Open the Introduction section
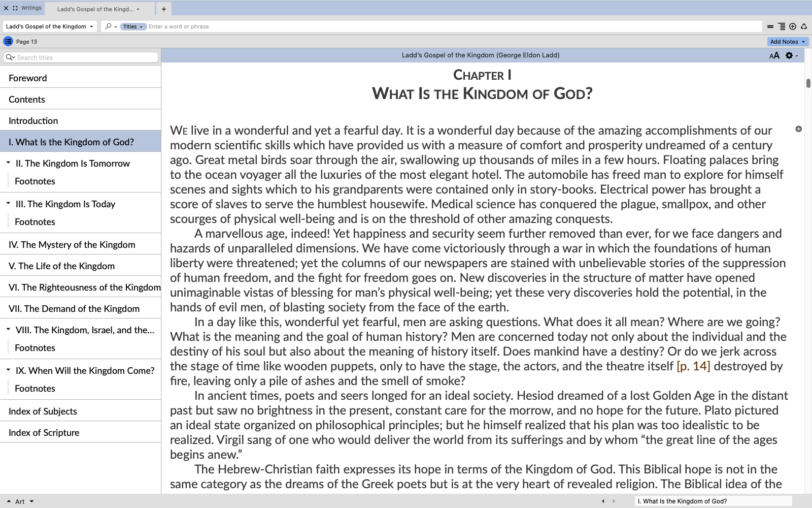 (x=81, y=121)
